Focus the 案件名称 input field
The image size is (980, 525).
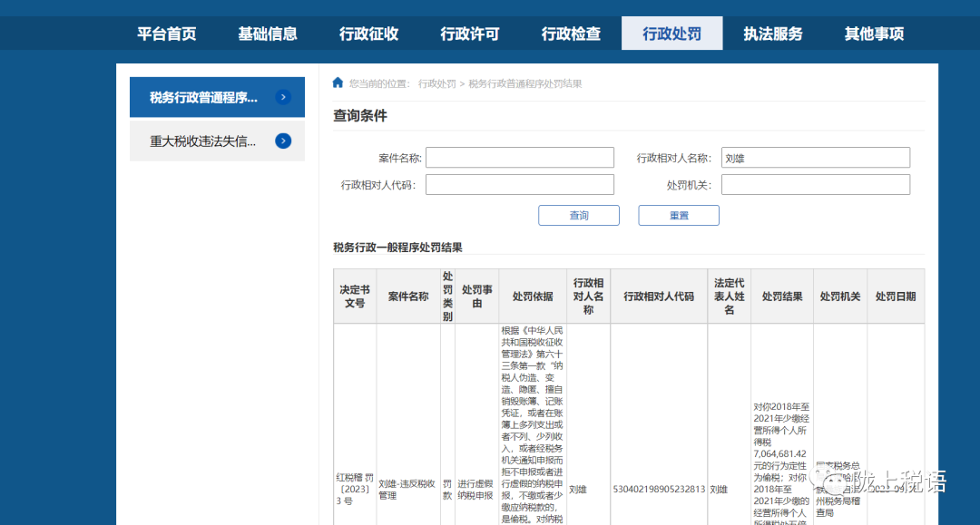click(520, 157)
